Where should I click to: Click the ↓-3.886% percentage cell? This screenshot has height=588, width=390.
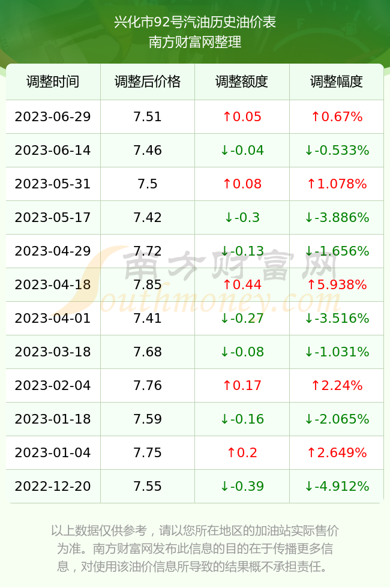pyautogui.click(x=337, y=217)
